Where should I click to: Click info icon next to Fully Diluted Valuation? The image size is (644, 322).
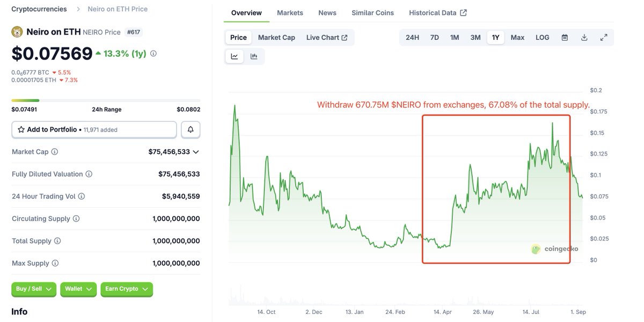tap(89, 174)
